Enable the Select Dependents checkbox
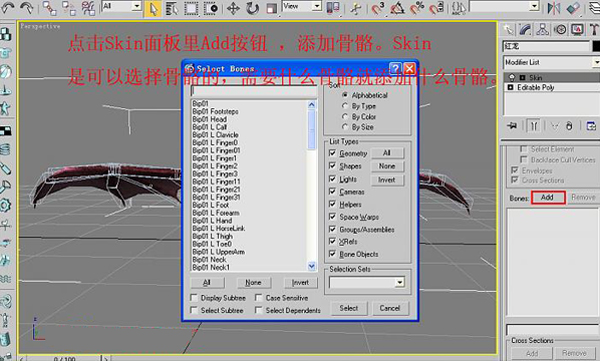600x361 pixels. point(259,310)
